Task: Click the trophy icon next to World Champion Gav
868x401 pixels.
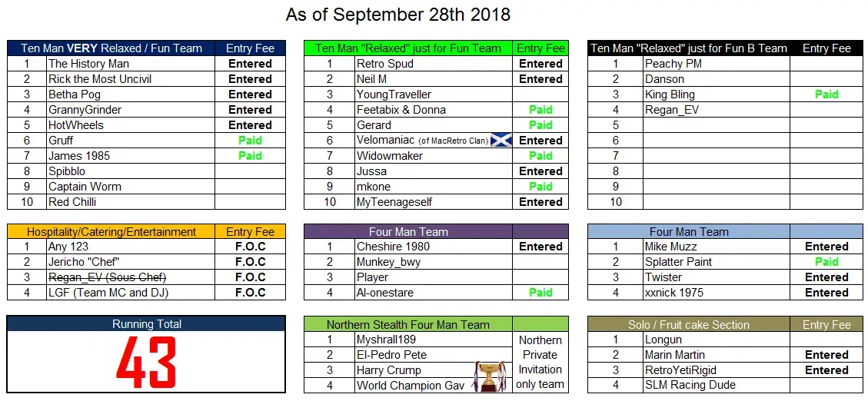Action: (x=490, y=376)
